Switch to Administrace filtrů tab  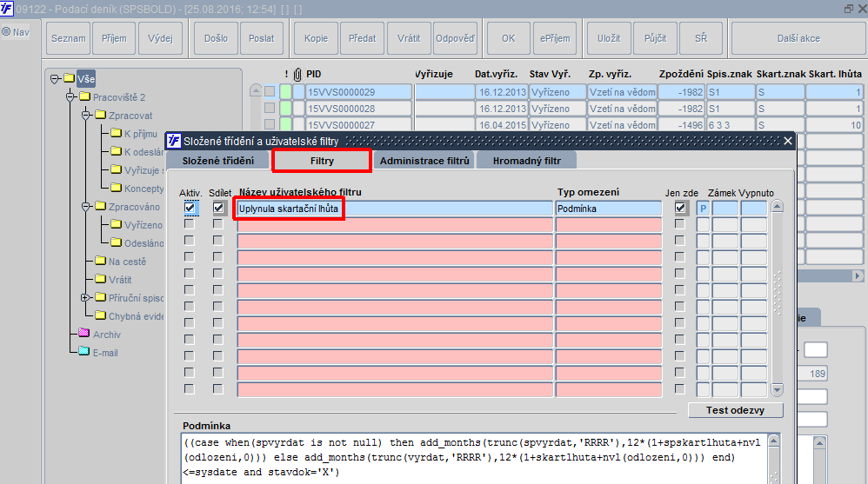[424, 161]
